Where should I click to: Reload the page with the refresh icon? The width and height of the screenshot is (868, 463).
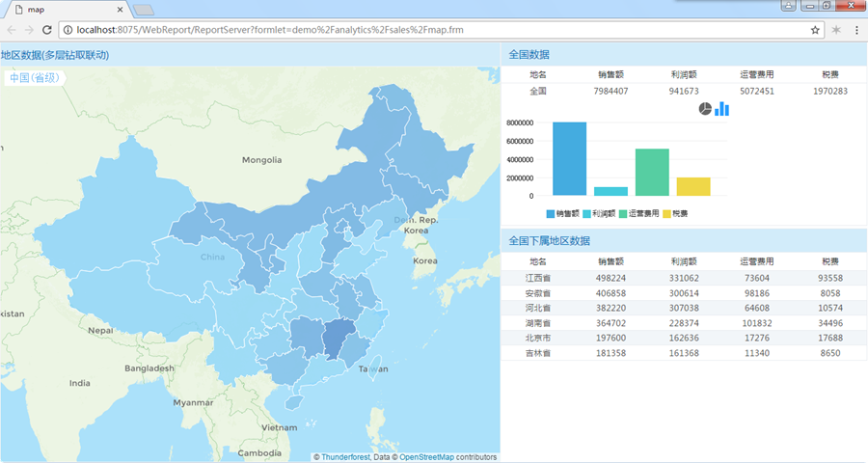coord(47,30)
